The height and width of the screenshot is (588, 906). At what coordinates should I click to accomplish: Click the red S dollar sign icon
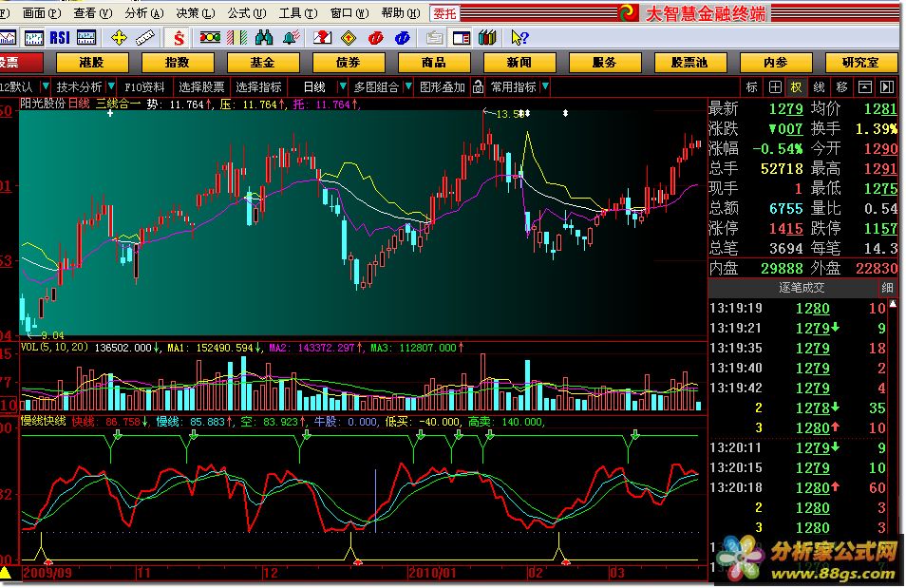point(179,38)
